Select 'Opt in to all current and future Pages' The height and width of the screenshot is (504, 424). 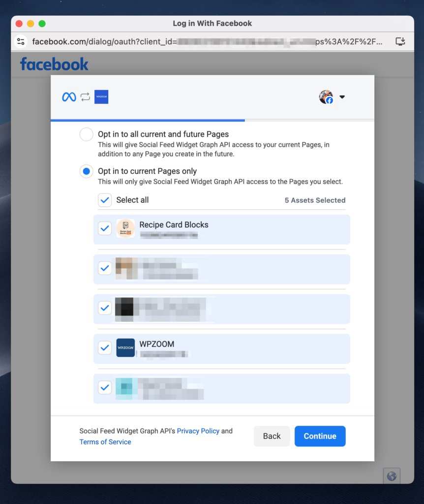[x=87, y=134]
